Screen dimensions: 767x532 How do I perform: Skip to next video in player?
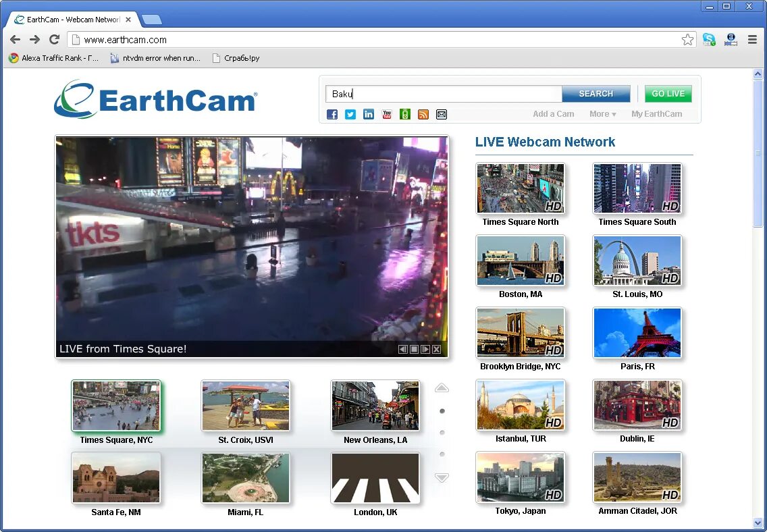425,349
